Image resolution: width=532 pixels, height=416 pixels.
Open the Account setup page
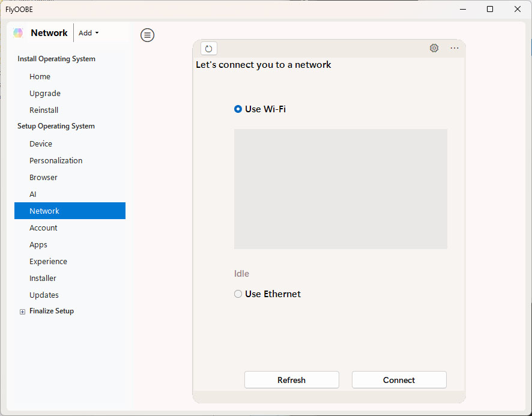[x=43, y=228]
